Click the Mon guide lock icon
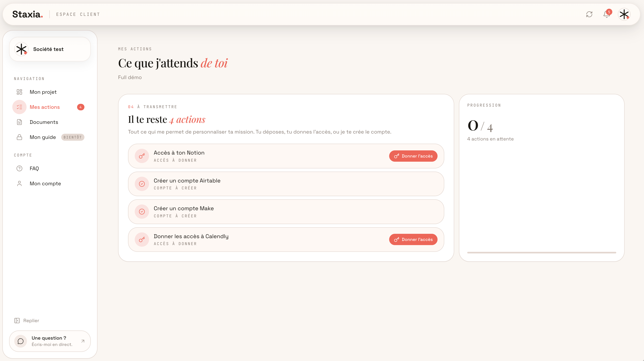The width and height of the screenshot is (644, 361). tap(19, 137)
